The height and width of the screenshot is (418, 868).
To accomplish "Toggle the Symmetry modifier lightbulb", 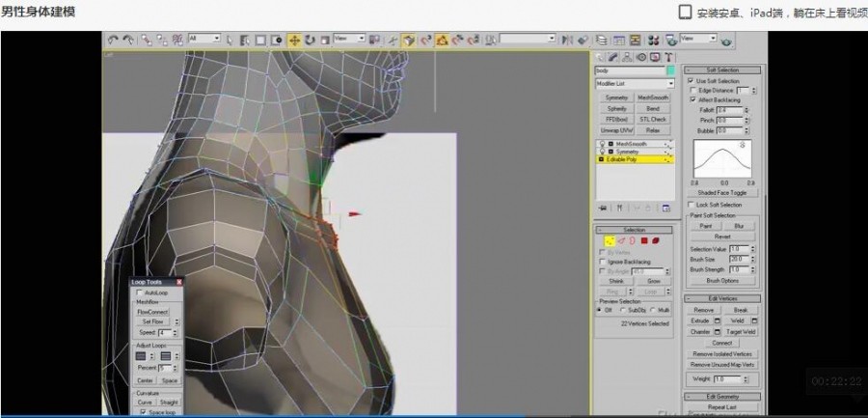I will click(602, 152).
